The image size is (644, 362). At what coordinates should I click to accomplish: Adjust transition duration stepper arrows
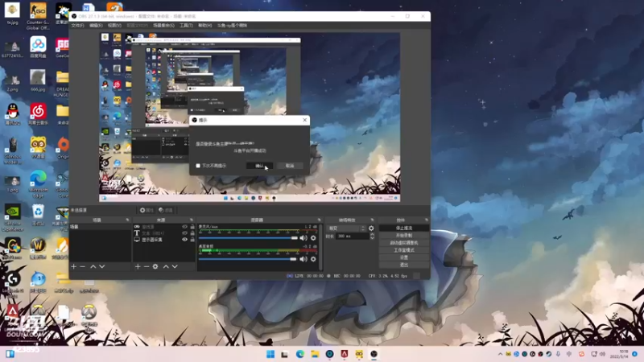(x=372, y=236)
